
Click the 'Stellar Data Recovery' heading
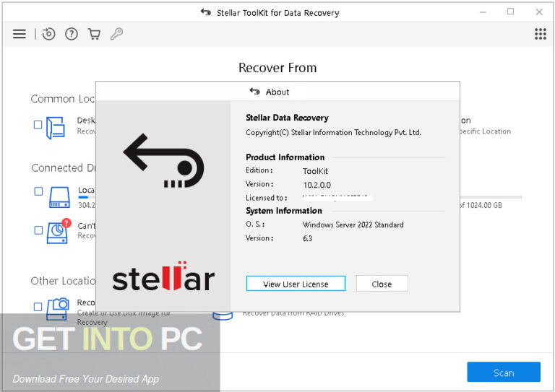[287, 118]
